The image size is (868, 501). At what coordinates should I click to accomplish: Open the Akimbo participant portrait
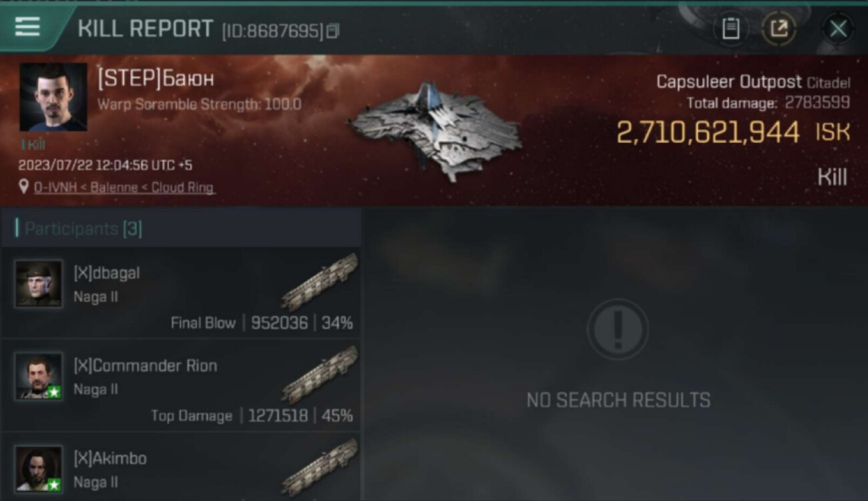(39, 468)
